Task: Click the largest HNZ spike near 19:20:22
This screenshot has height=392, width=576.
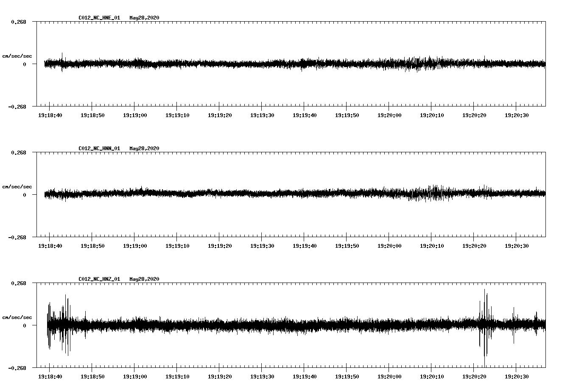Action: point(484,328)
